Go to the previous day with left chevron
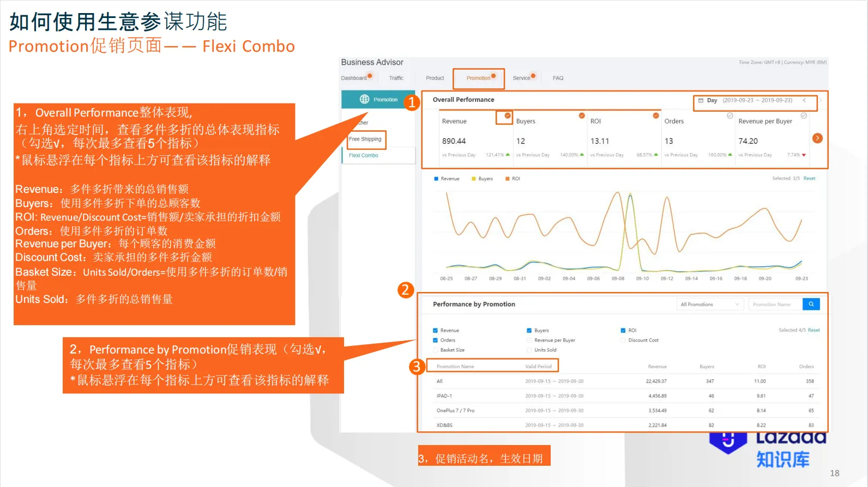 coord(804,100)
